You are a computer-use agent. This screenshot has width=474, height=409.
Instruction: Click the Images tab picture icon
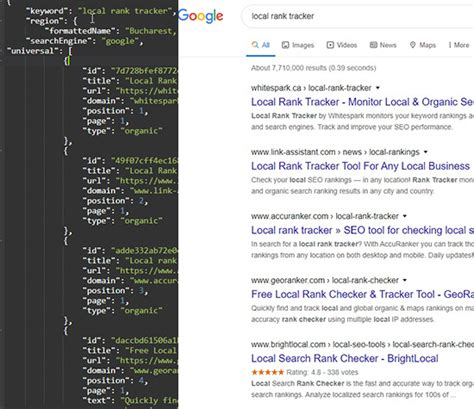coord(285,45)
